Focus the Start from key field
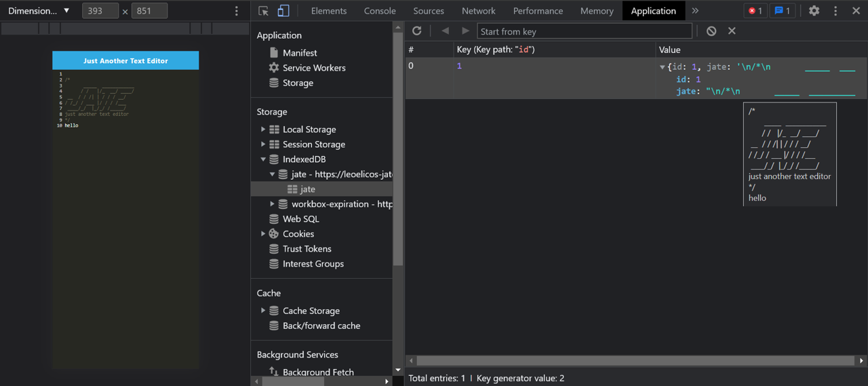Screen dimensions: 868x386 pos(585,31)
